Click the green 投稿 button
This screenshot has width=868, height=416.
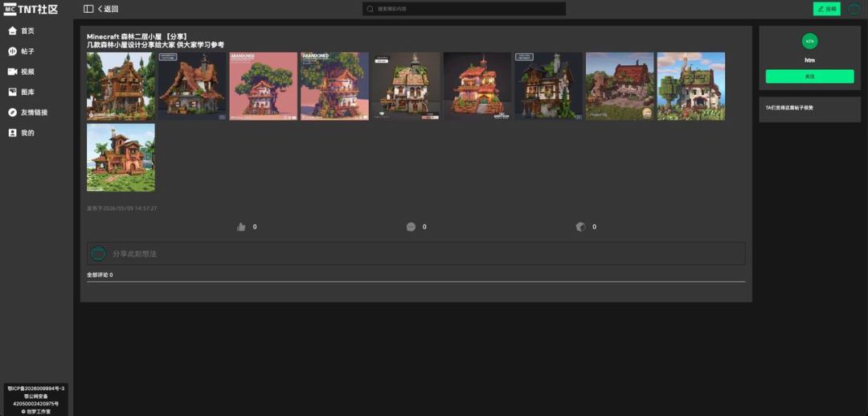point(829,9)
